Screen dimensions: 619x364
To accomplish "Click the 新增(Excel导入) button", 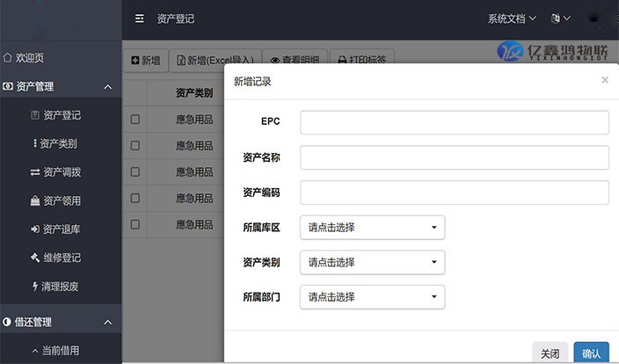I will [x=215, y=61].
